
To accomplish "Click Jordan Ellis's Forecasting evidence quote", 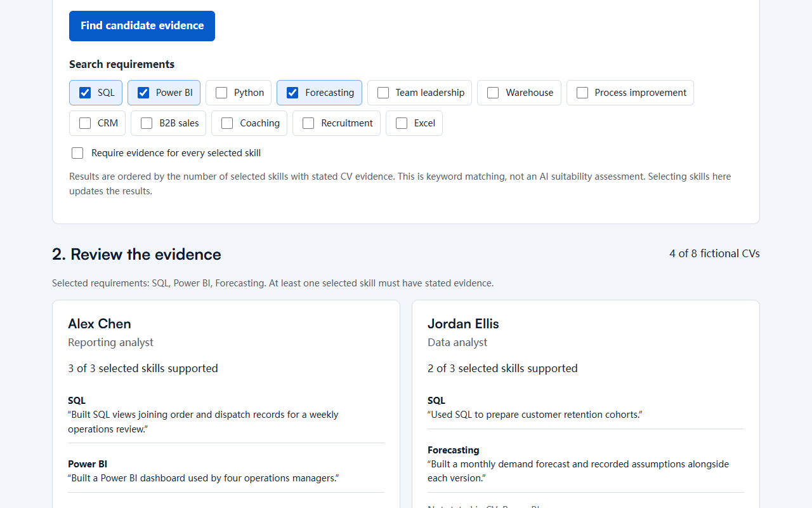I will (579, 471).
